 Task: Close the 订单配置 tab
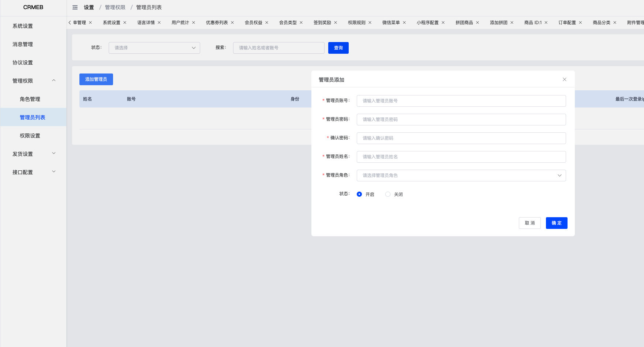(580, 23)
